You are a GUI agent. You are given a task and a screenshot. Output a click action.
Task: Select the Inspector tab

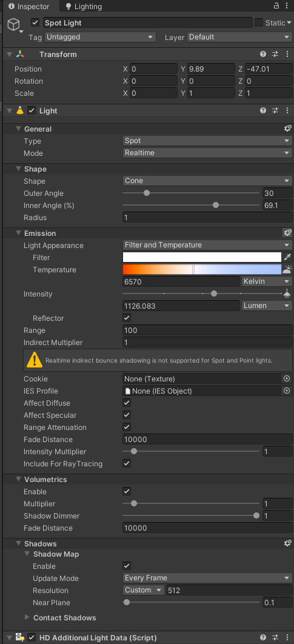(x=29, y=7)
